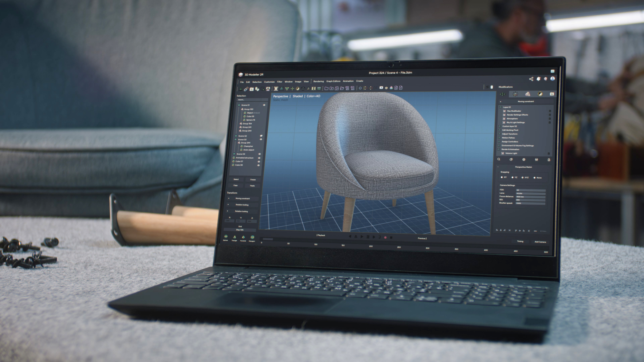Click the link chain tool icon

(x=246, y=89)
